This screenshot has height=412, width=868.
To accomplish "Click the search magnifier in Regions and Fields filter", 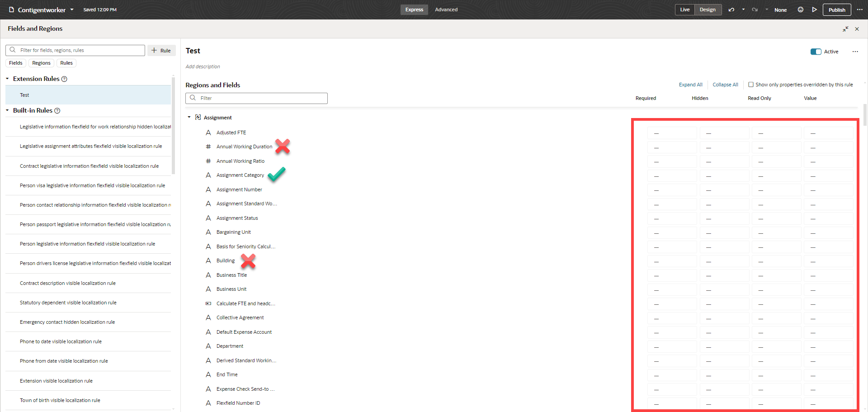I will tap(193, 98).
